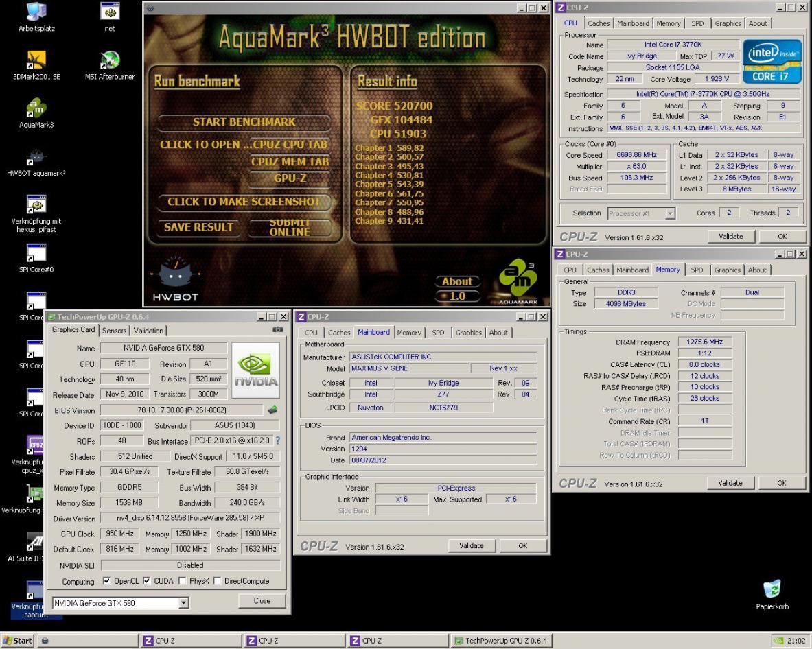Screen dimensions: 812x649
Task: Switch to the Sensors tab in GPU-Z
Action: click(114, 330)
